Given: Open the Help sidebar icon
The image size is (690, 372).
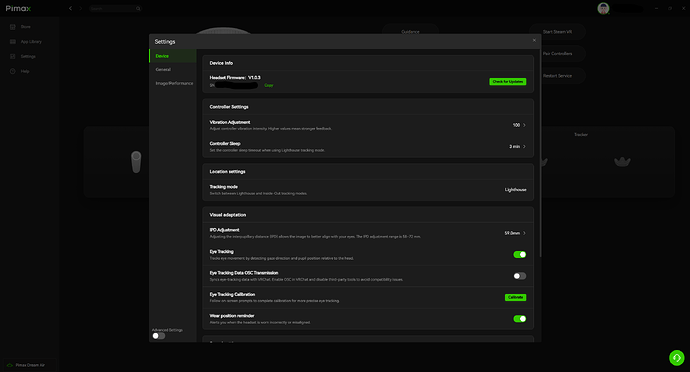Looking at the screenshot, I should click(x=12, y=71).
